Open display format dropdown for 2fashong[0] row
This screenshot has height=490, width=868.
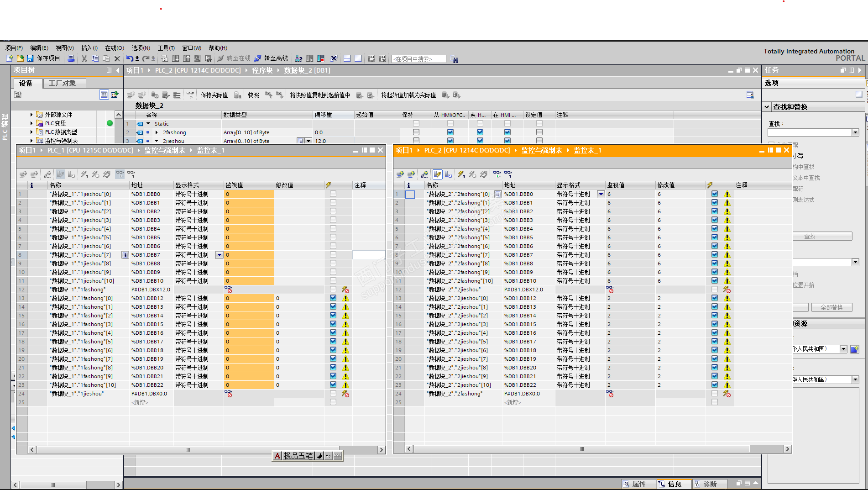pyautogui.click(x=601, y=194)
